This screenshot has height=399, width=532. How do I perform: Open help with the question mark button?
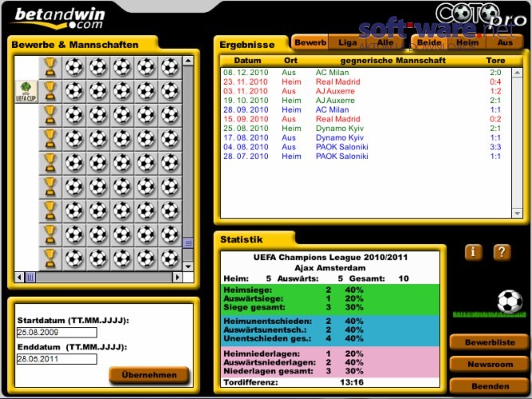click(x=502, y=253)
